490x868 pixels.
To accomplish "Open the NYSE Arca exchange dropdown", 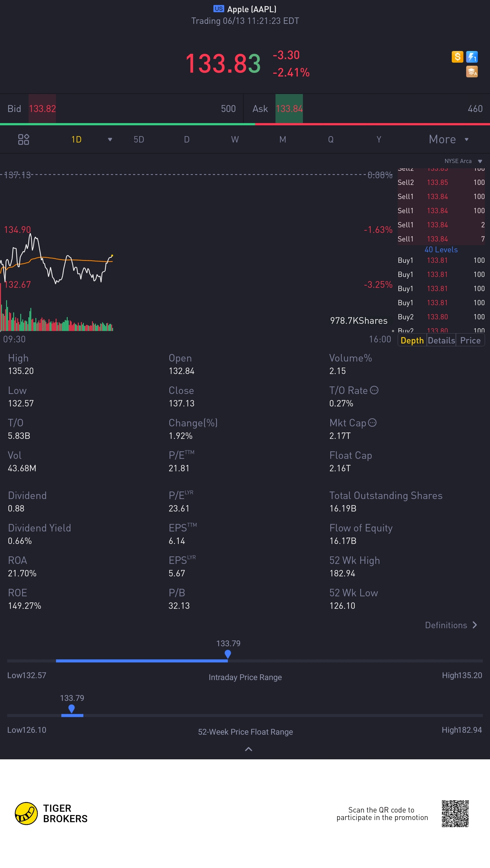I will (463, 161).
